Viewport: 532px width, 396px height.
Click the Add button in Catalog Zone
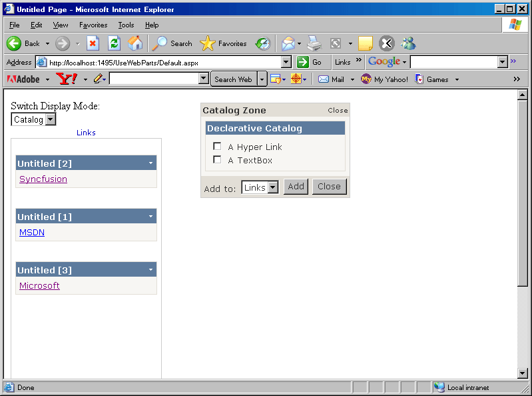[x=296, y=187]
